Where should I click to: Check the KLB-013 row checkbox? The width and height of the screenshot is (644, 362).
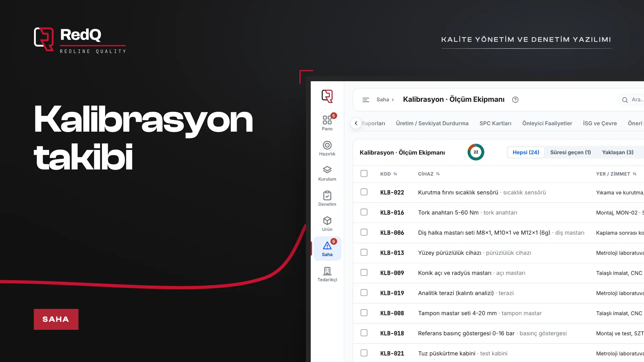(x=364, y=252)
